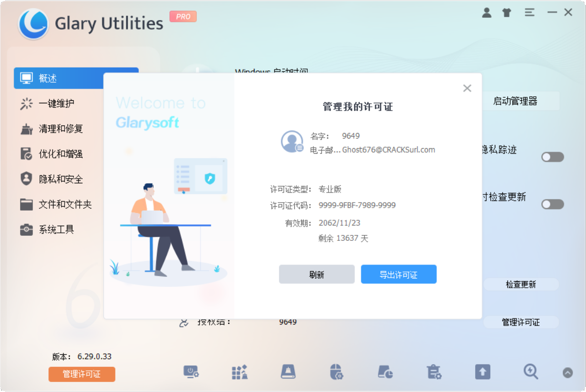Switch to 优化和增强 in the sidebar

[61, 154]
